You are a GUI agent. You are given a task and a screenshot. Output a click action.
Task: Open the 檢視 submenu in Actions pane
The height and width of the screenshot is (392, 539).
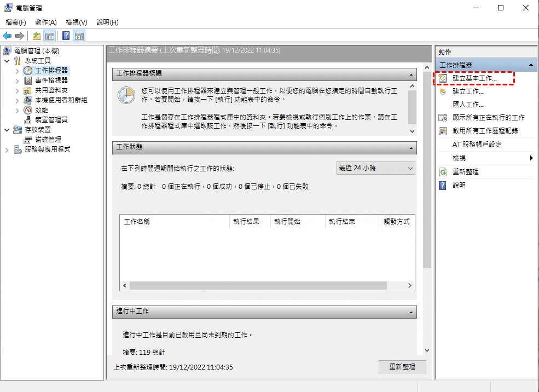(486, 158)
